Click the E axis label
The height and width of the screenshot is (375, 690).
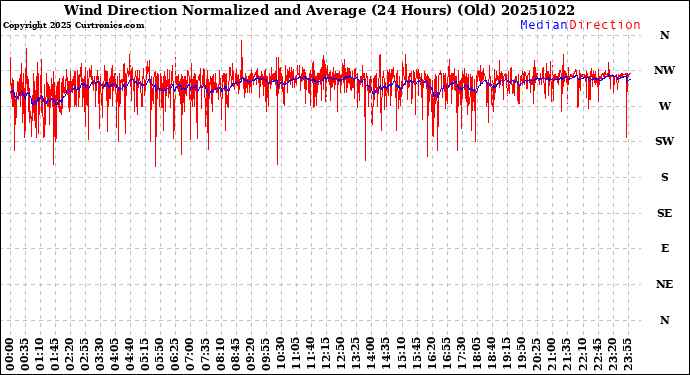665,248
